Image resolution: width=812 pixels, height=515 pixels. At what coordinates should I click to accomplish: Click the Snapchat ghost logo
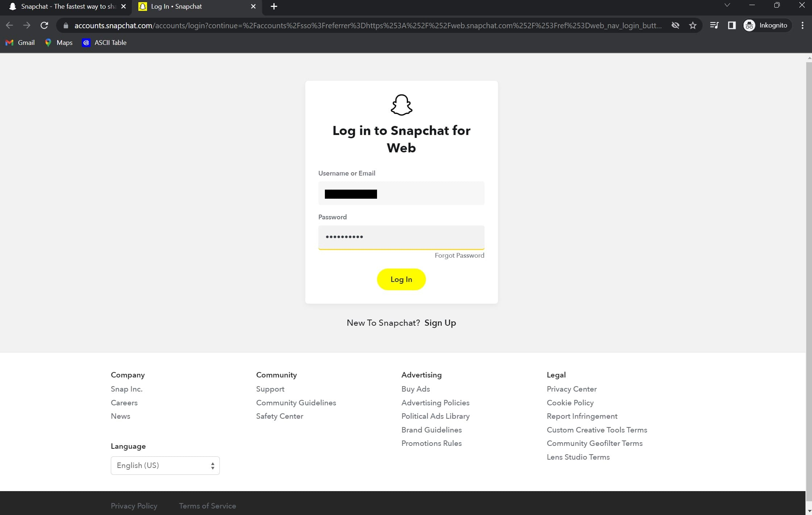click(x=401, y=105)
